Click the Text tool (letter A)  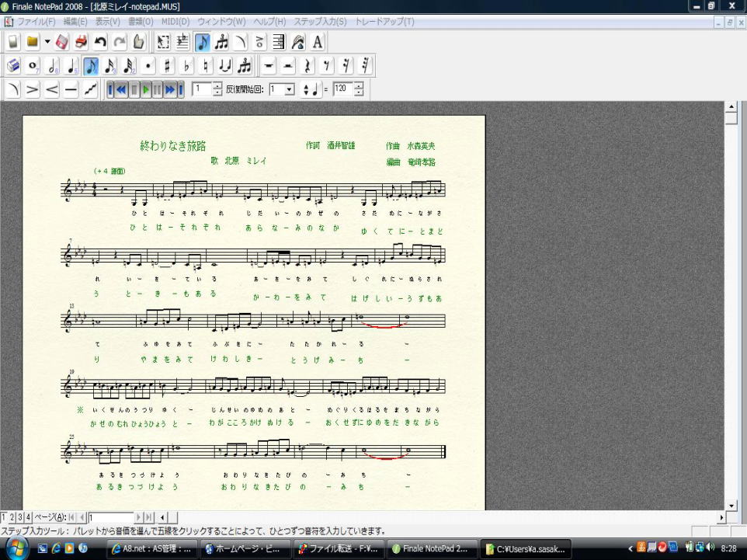pyautogui.click(x=318, y=42)
